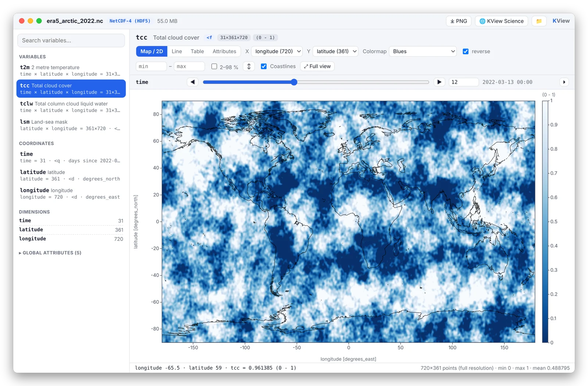
Task: Open the Blues colormap dropdown
Action: click(x=423, y=51)
